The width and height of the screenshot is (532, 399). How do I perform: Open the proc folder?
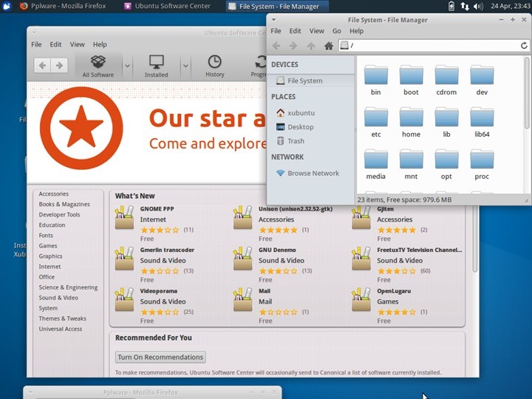(x=482, y=165)
